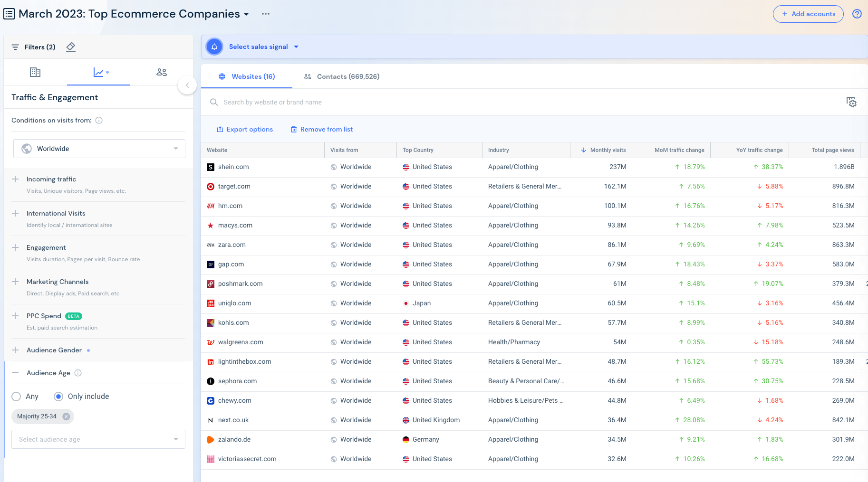Switch to the Websites (16) tab
The image size is (868, 482).
(x=247, y=76)
